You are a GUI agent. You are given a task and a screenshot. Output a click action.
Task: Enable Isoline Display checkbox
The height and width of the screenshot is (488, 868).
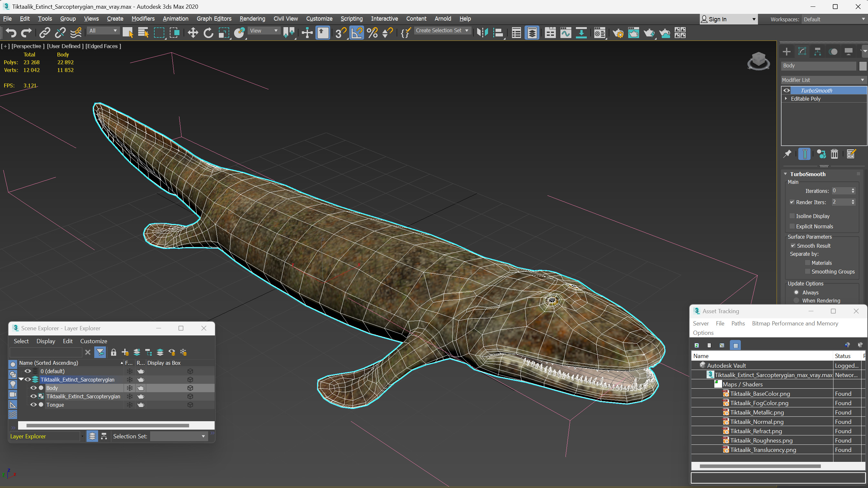(792, 216)
